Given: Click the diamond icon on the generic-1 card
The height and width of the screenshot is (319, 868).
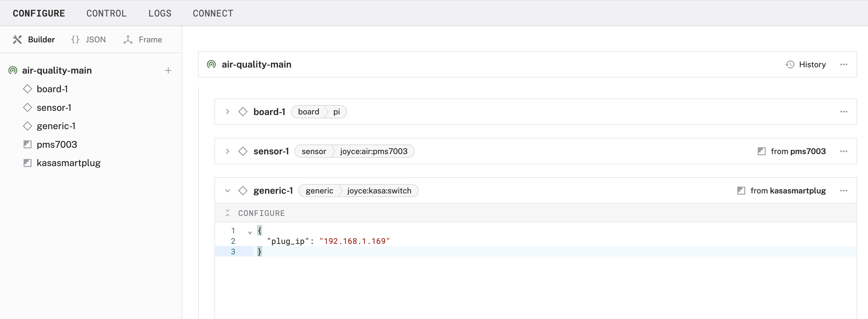Looking at the screenshot, I should click(x=243, y=191).
